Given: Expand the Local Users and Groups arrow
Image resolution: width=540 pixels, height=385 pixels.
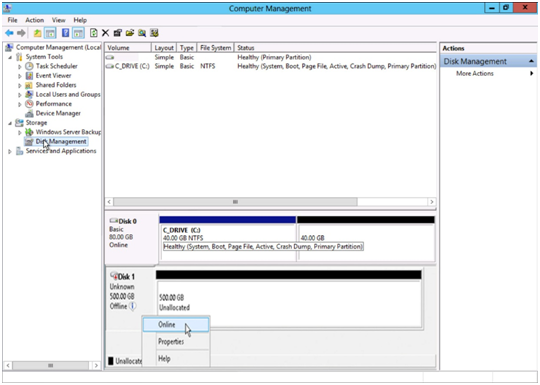Looking at the screenshot, I should point(20,95).
